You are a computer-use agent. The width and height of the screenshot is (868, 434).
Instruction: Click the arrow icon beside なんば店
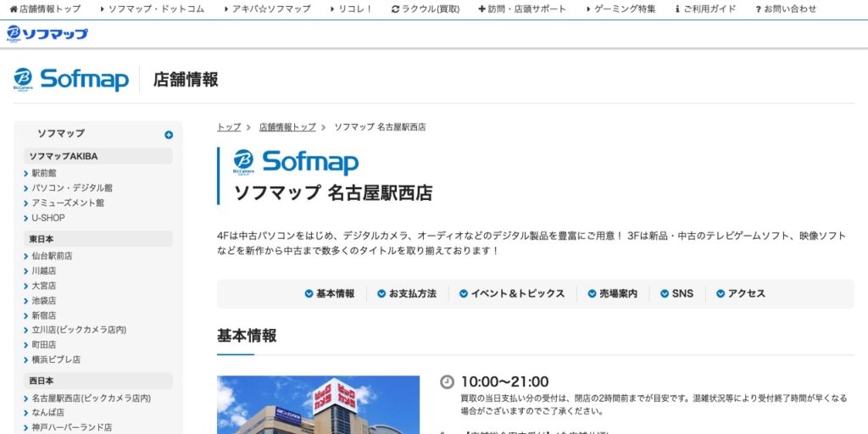tap(26, 413)
